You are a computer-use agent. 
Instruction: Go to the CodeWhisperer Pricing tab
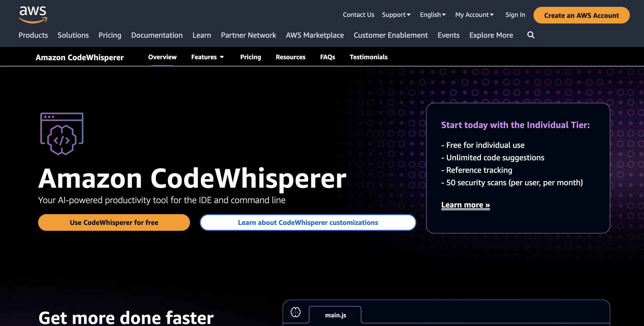point(251,57)
